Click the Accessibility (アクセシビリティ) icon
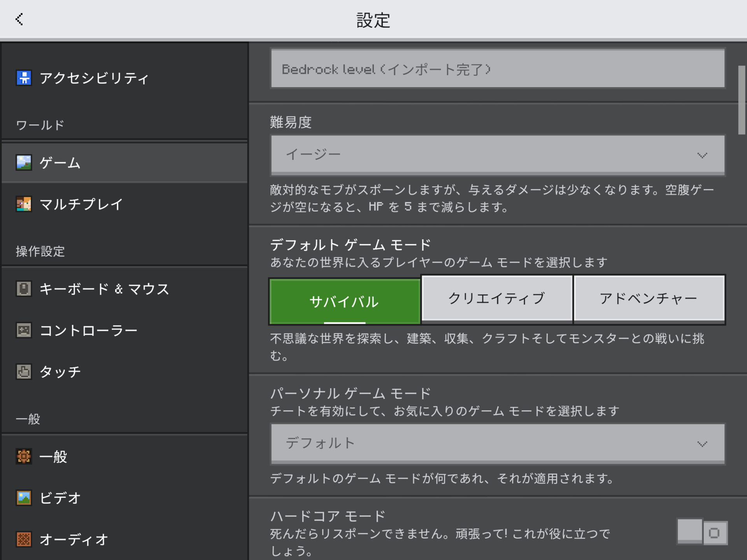Viewport: 747px width, 560px height. pos(24,78)
